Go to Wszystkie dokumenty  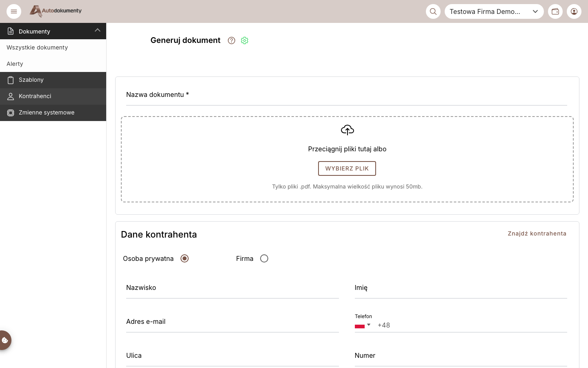(x=53, y=47)
